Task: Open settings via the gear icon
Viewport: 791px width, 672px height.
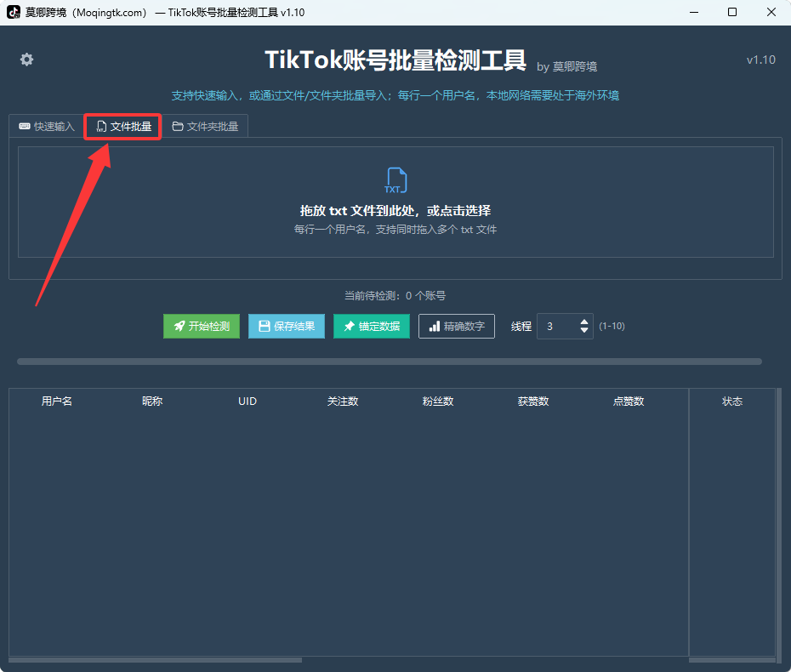Action: [x=26, y=60]
